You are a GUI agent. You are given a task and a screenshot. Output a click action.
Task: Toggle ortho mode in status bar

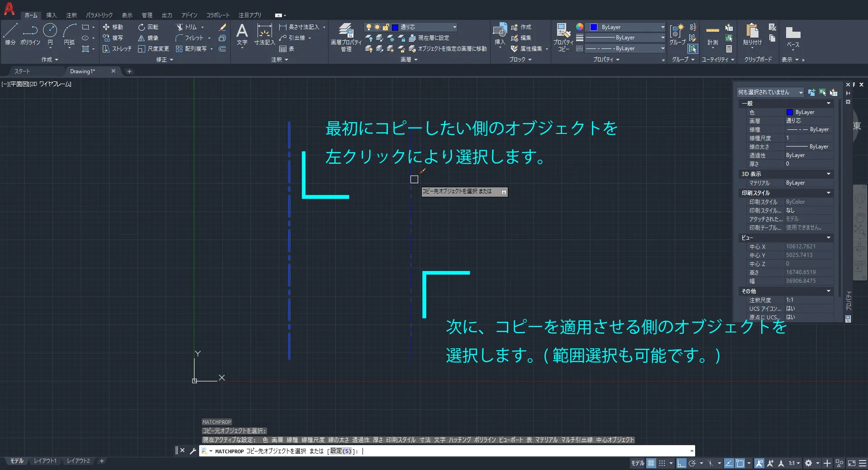click(x=681, y=463)
